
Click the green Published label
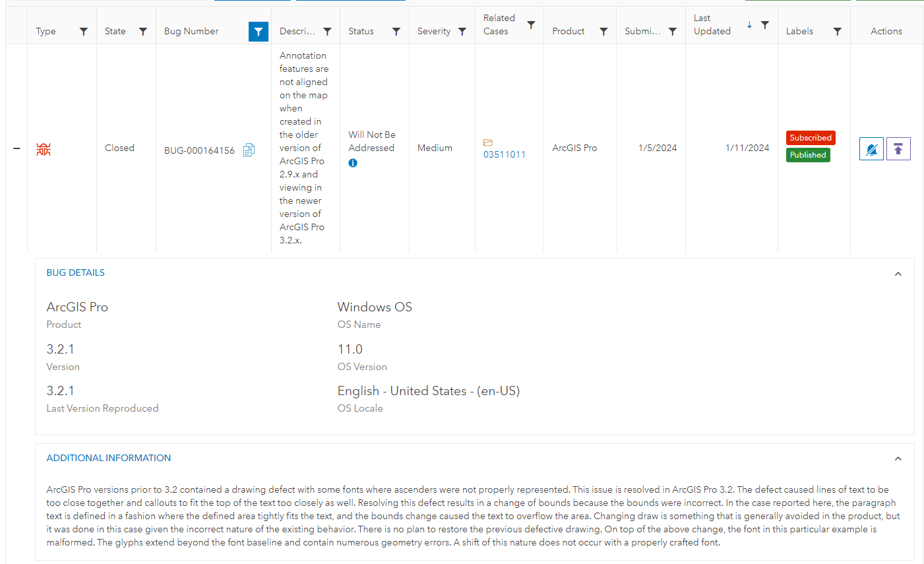pos(808,155)
